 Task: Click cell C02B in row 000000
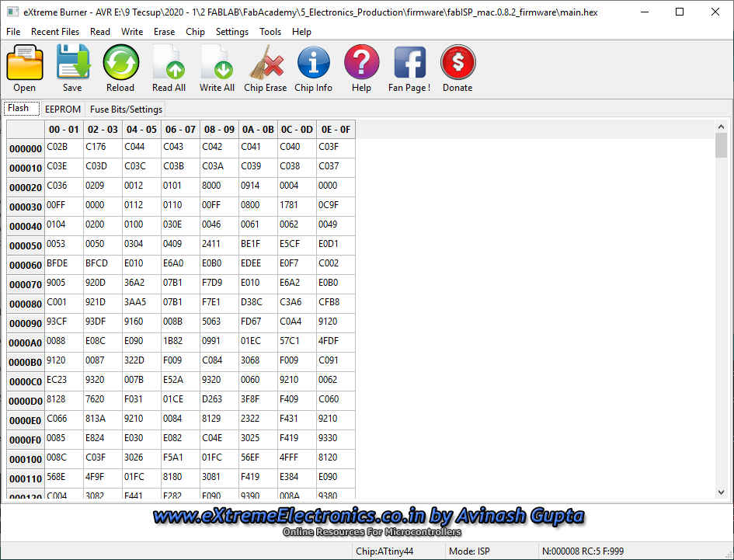pyautogui.click(x=64, y=148)
